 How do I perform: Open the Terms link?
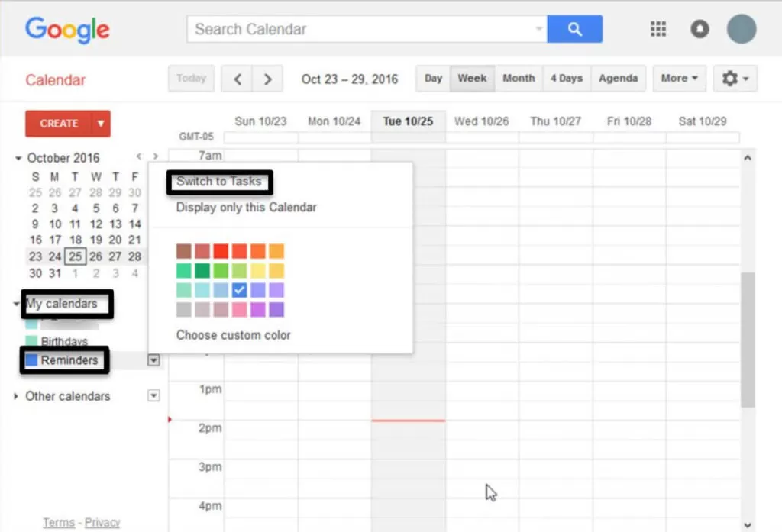tap(58, 523)
